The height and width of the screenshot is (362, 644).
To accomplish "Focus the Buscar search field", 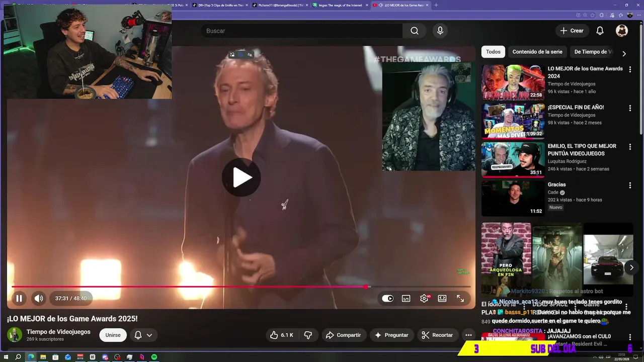I will click(x=302, y=31).
